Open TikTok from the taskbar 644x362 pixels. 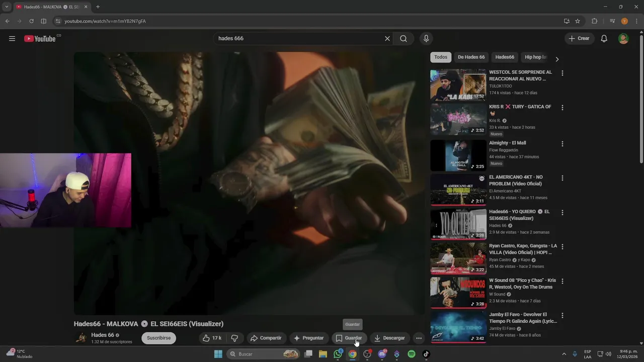(426, 354)
